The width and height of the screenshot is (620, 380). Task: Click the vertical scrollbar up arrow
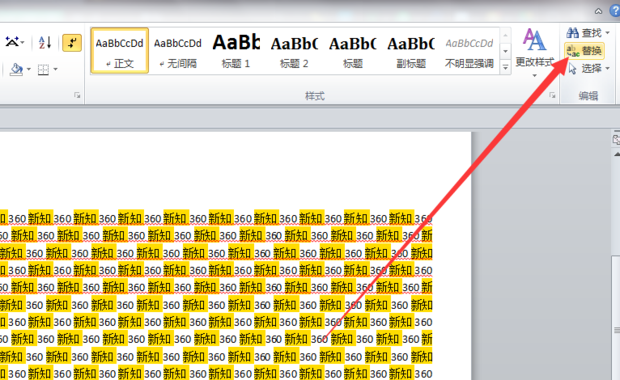616,154
